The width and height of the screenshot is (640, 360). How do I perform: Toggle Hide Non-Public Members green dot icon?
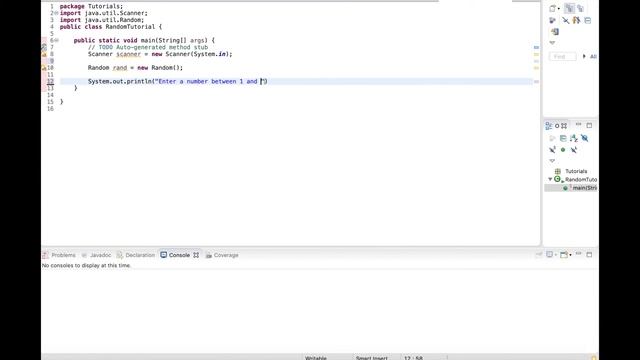563,150
